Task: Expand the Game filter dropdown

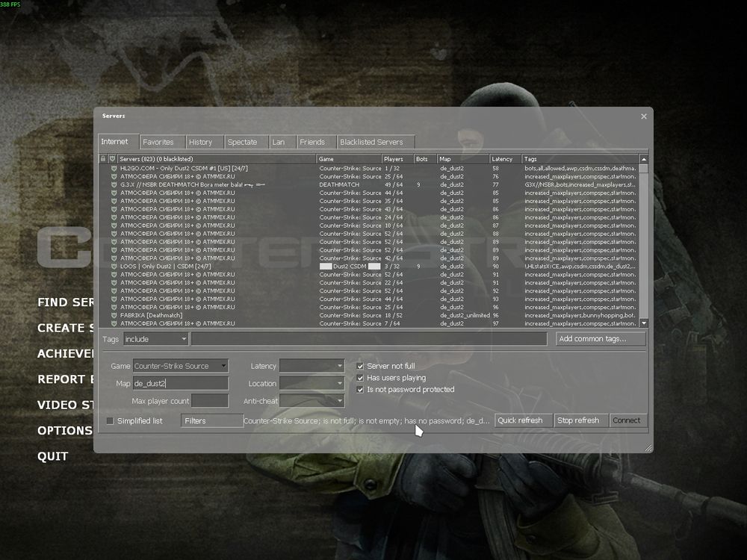Action: click(181, 366)
